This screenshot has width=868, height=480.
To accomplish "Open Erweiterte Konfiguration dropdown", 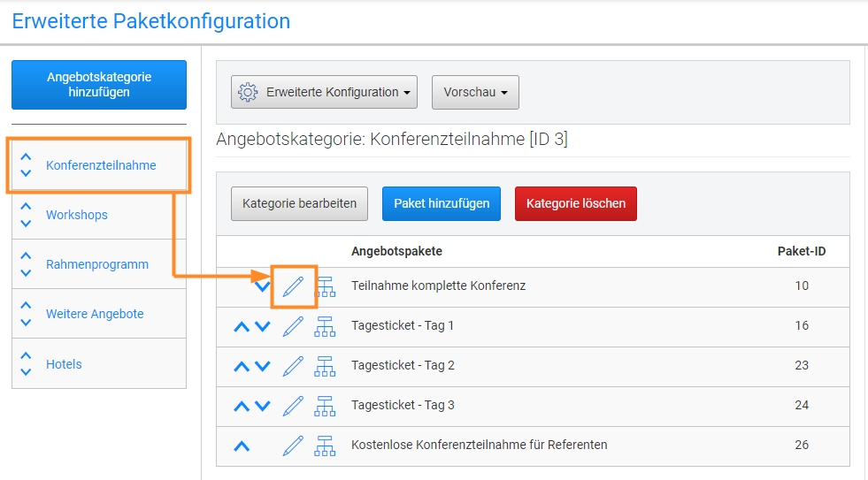I will click(324, 92).
